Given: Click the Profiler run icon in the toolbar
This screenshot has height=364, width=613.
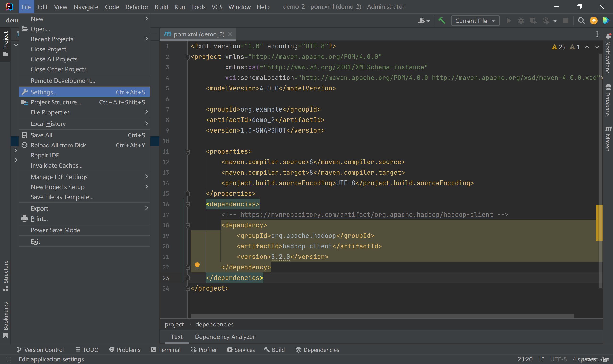Looking at the screenshot, I should (546, 21).
